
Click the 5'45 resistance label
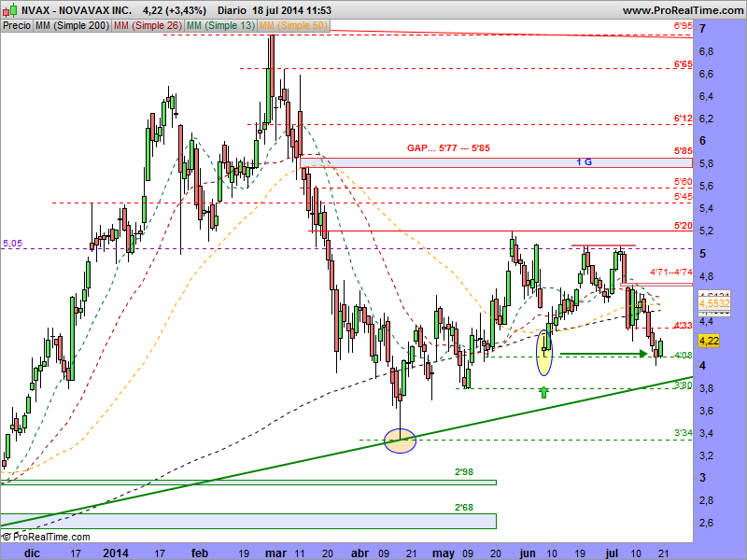pos(684,196)
